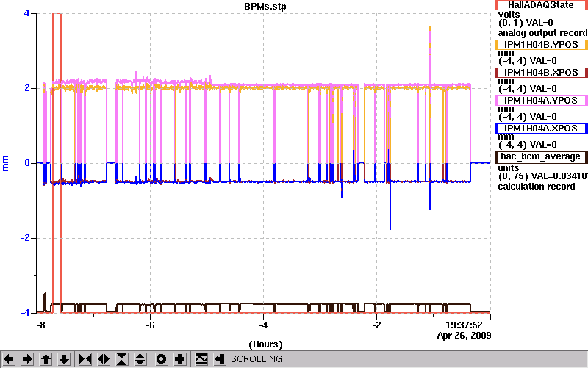Click the -8 tick label on the time axis
This screenshot has width=588, height=368.
[x=40, y=325]
